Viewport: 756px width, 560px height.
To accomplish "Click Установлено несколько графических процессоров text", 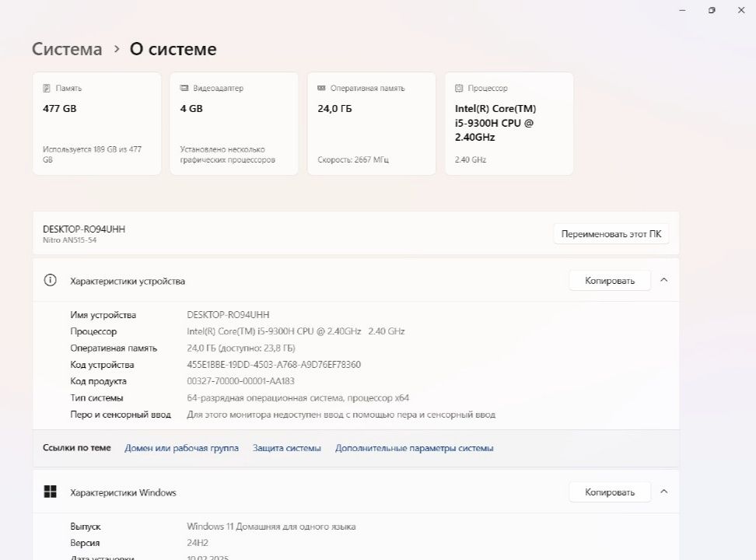I will pyautogui.click(x=228, y=154).
